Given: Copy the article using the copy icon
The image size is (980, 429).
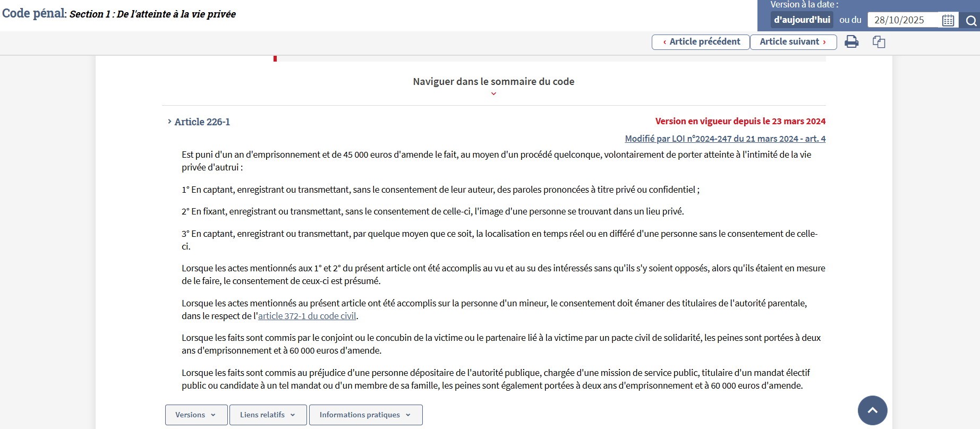Looking at the screenshot, I should click(x=879, y=42).
